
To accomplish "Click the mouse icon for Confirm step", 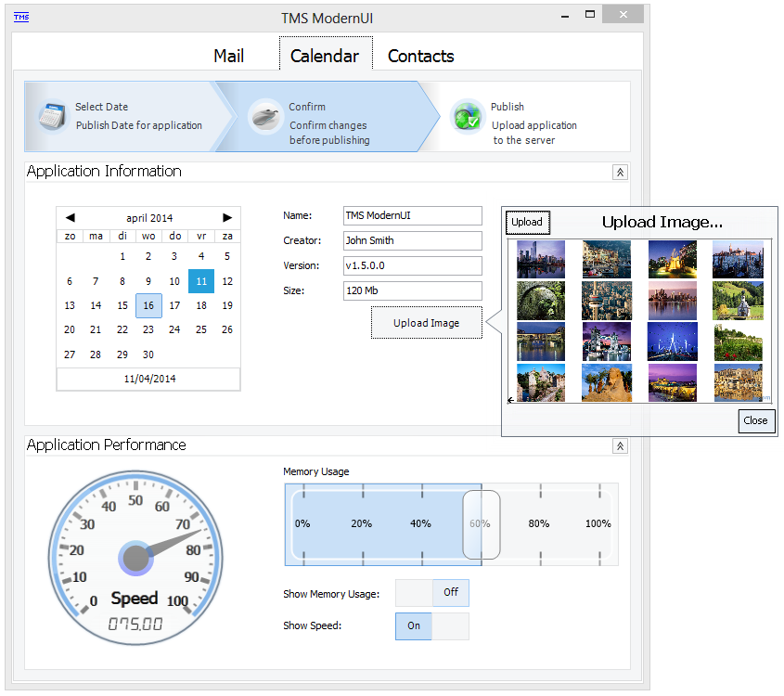I will pos(265,117).
